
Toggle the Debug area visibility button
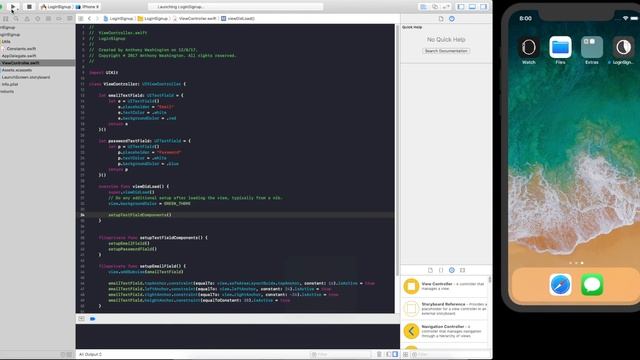[472, 7]
